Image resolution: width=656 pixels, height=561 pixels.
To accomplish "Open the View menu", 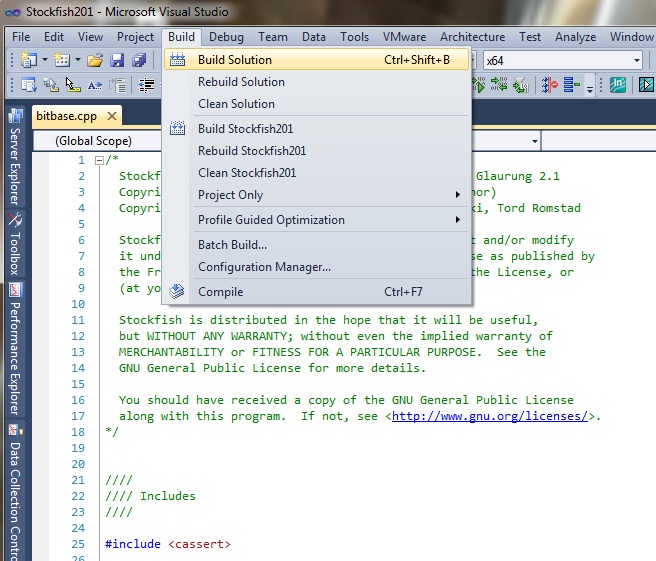I will click(x=90, y=37).
